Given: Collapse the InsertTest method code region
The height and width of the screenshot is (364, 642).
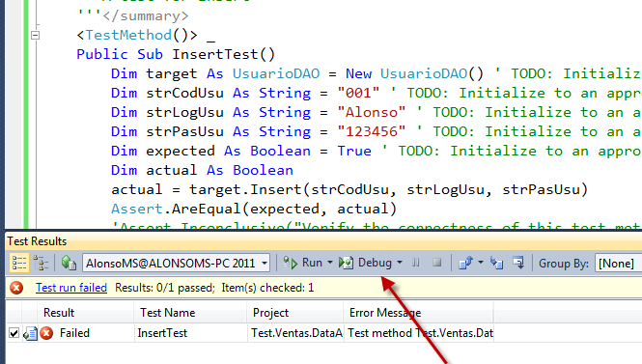Looking at the screenshot, I should click(x=35, y=35).
